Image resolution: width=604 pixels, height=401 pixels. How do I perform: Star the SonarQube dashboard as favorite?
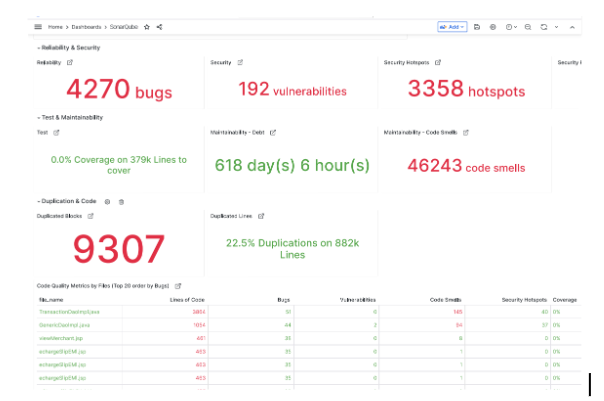[147, 27]
